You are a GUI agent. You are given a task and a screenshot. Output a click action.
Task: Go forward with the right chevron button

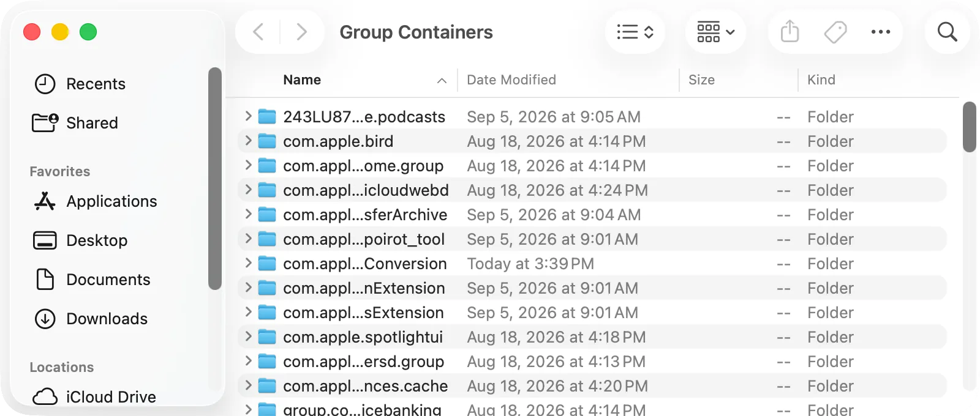click(x=301, y=32)
